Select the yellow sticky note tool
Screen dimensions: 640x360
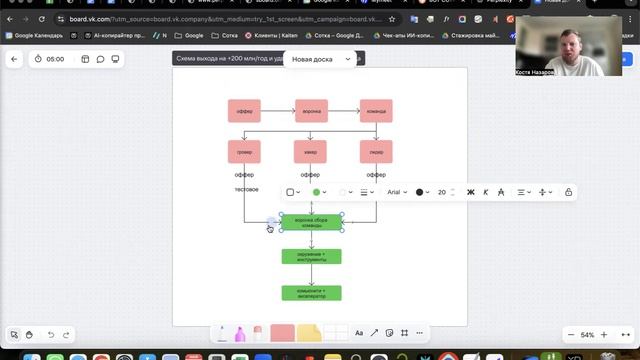(309, 333)
